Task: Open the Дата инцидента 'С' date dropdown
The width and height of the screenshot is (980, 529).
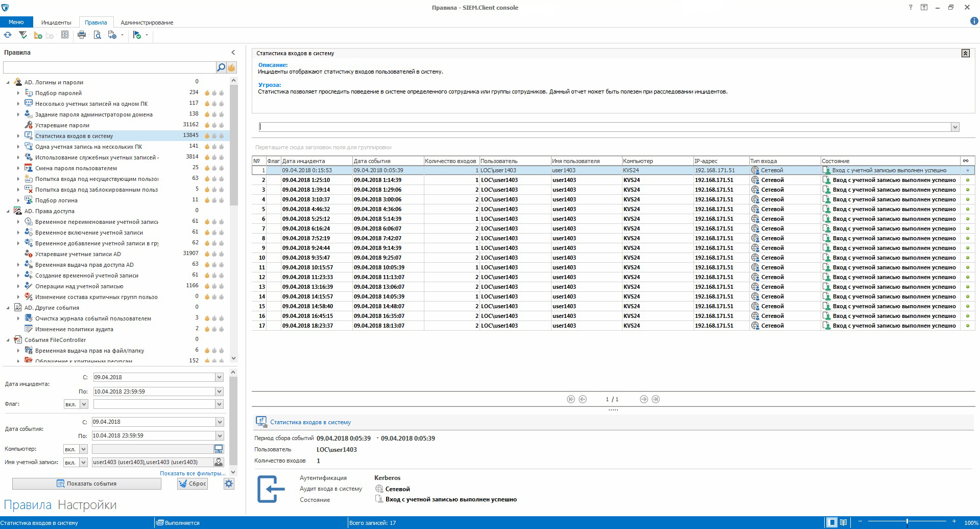Action: pyautogui.click(x=219, y=377)
